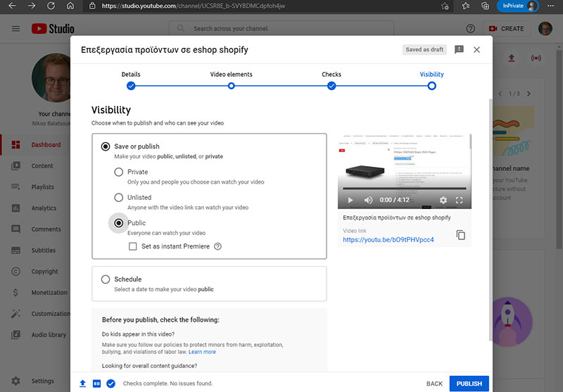This screenshot has height=392, width=563.
Task: Select the Save or publish radio button
Action: [105, 146]
